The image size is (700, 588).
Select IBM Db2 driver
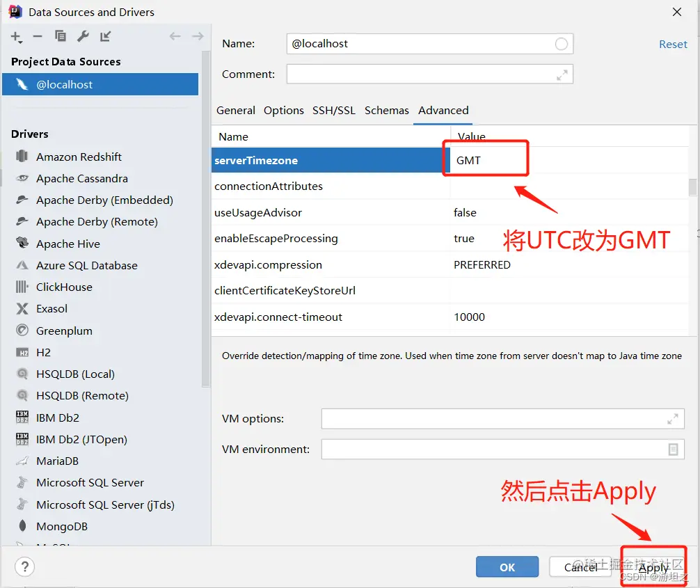click(58, 418)
